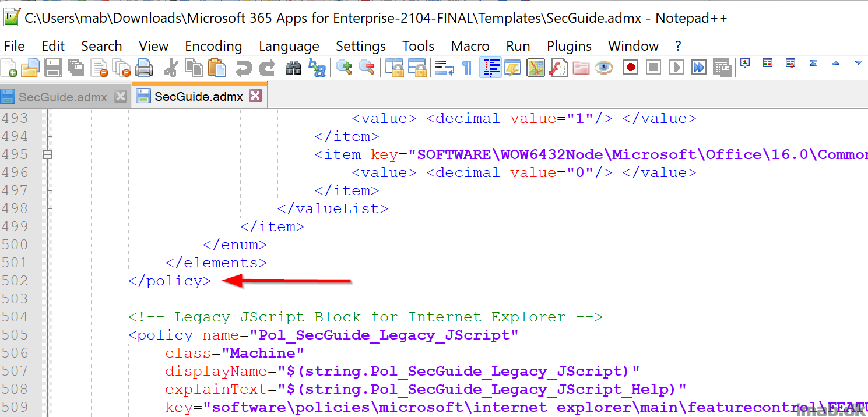Click the Zoom Out magnifier icon
This screenshot has width=868, height=417.
pyautogui.click(x=367, y=68)
